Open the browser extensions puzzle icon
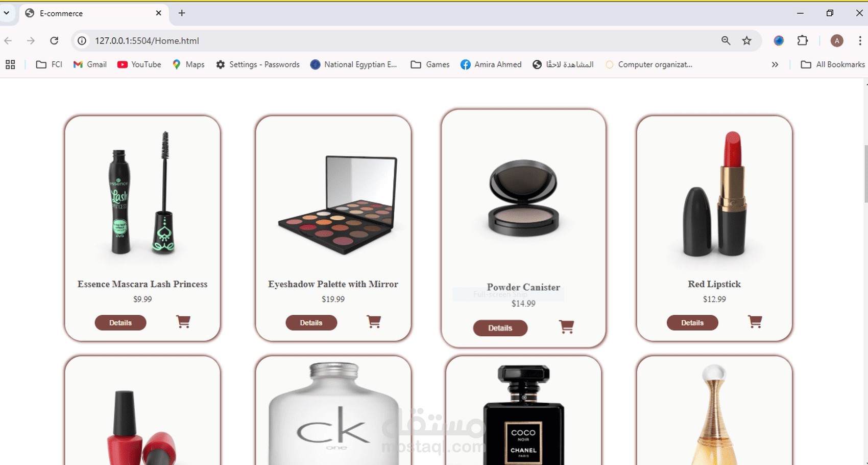The width and height of the screenshot is (868, 465). (x=803, y=40)
